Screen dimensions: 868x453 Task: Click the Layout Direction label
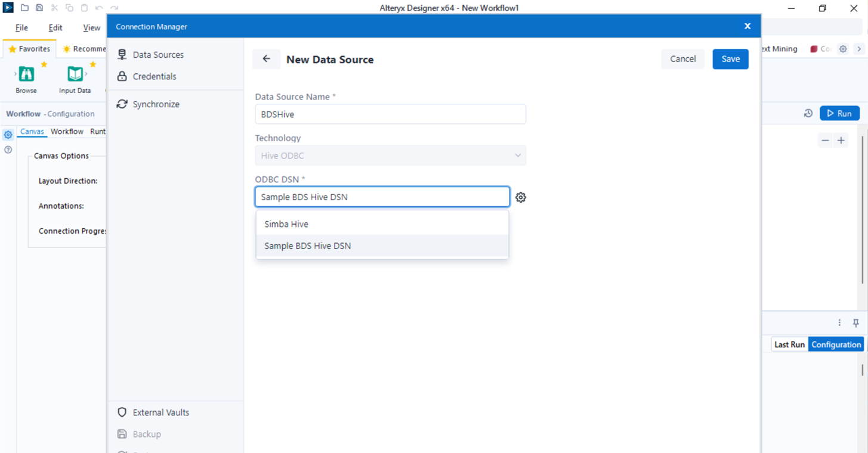68,181
